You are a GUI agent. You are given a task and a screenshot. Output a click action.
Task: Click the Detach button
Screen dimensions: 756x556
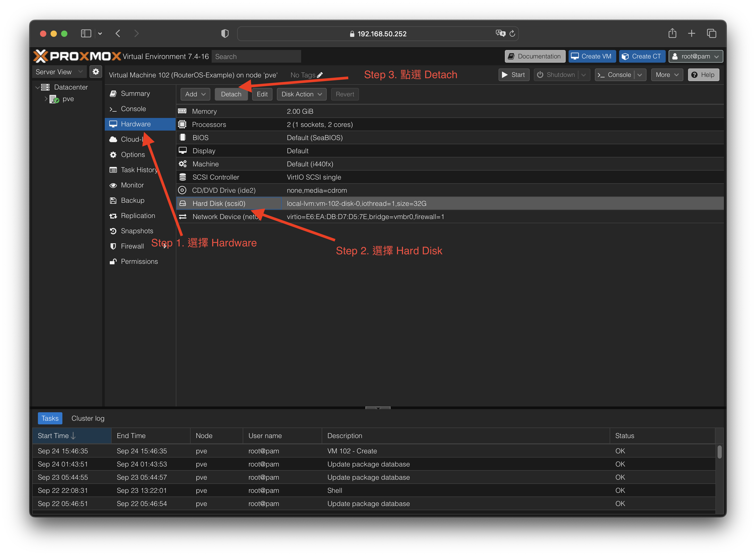coord(231,94)
